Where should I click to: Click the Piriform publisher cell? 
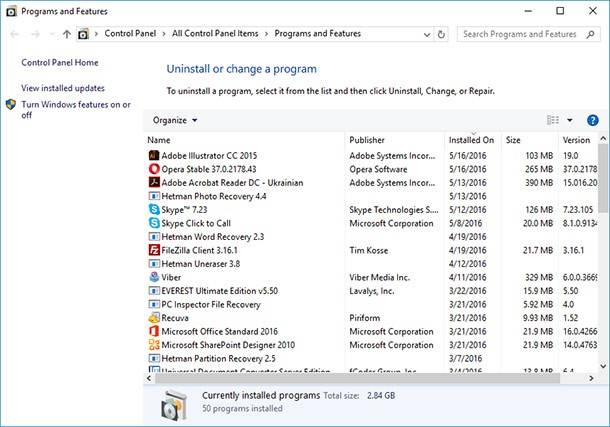tap(365, 318)
